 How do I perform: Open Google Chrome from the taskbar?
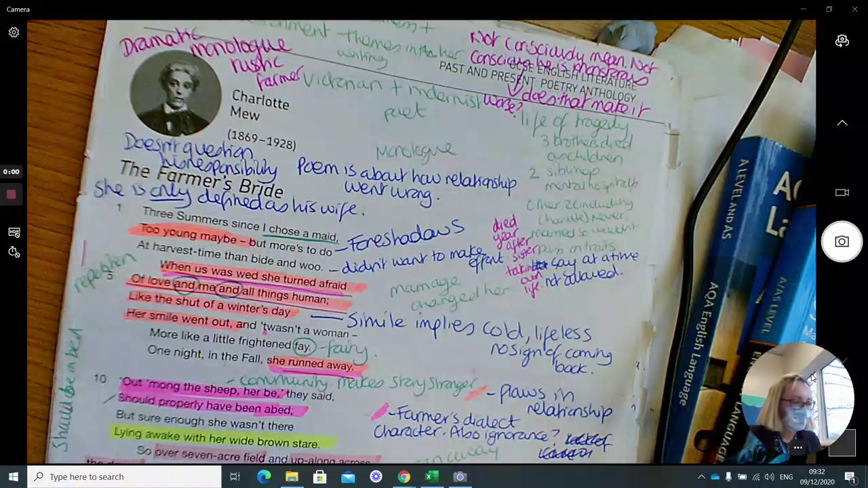click(403, 476)
